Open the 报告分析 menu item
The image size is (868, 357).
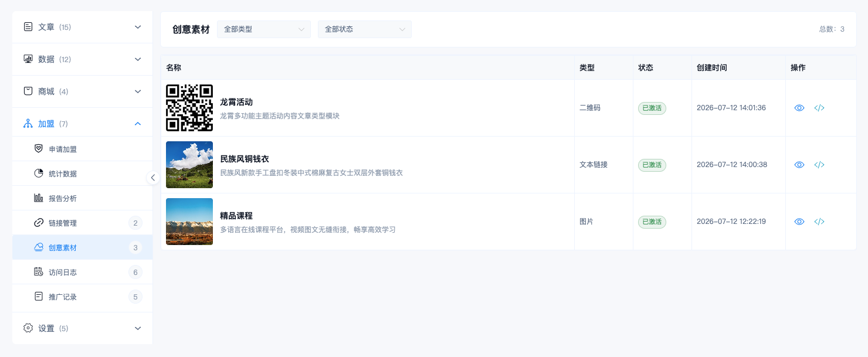pyautogui.click(x=82, y=198)
